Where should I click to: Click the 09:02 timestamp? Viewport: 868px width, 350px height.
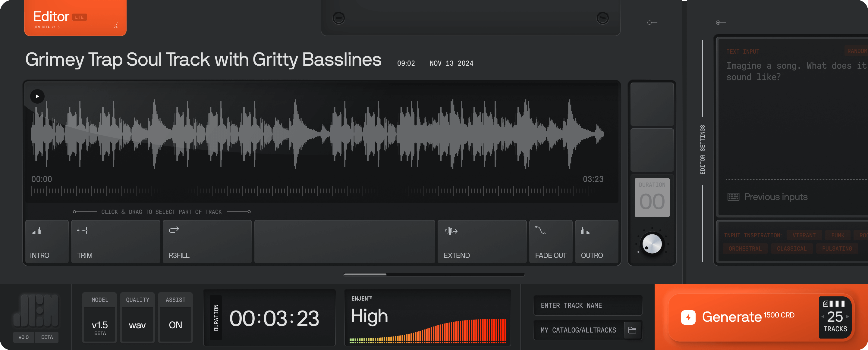point(406,63)
